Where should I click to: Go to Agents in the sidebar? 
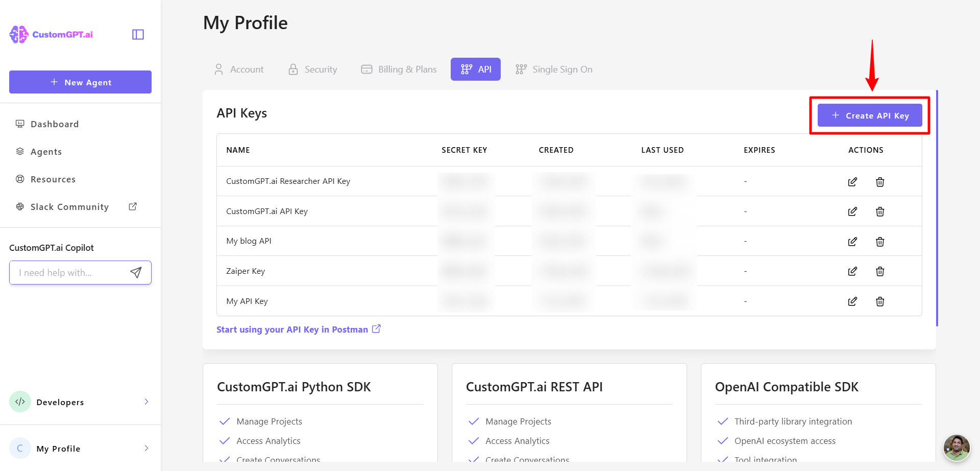coord(46,152)
